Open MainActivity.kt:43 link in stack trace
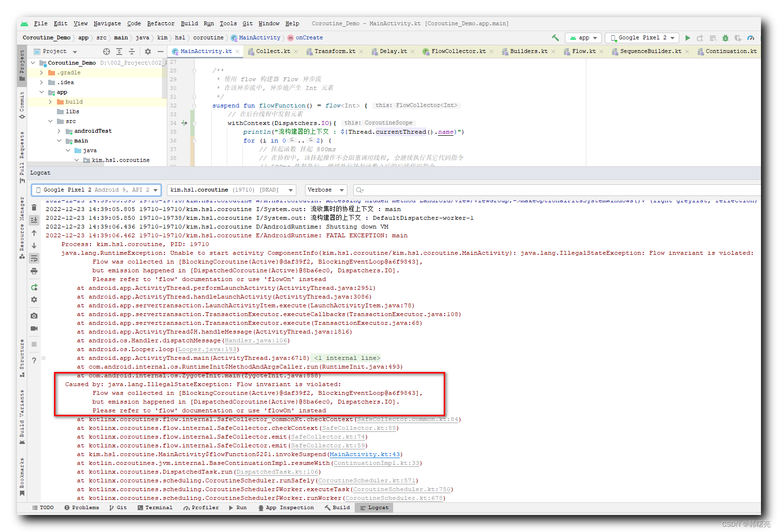 pyautogui.click(x=365, y=455)
